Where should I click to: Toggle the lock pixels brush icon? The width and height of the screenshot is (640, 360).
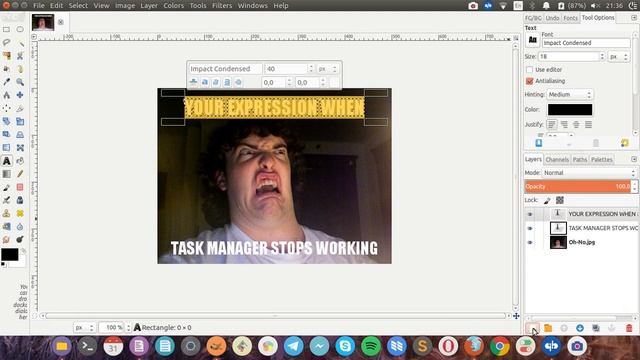(x=547, y=200)
